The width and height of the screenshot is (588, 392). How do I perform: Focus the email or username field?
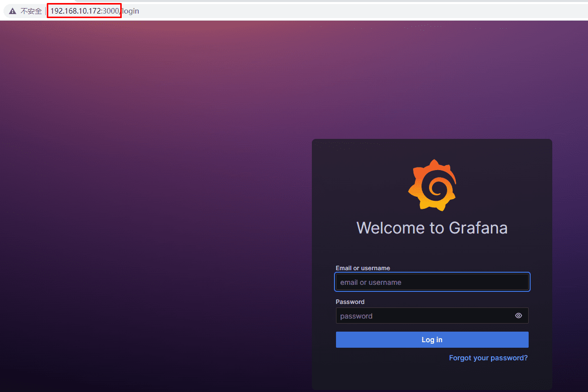coord(432,282)
